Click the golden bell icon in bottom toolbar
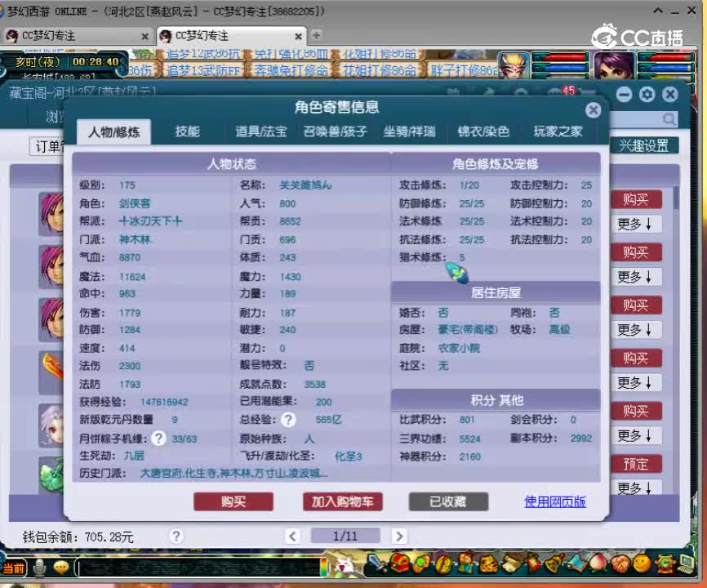 554,563
